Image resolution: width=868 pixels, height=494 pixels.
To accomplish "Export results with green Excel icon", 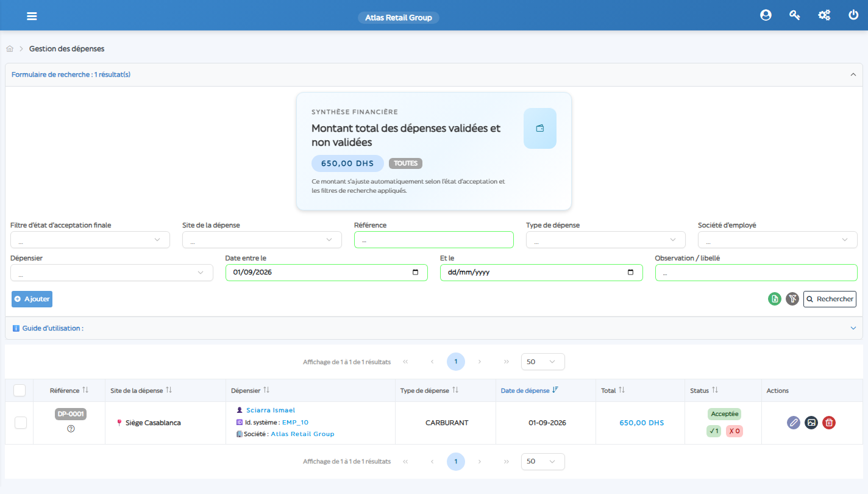I will pyautogui.click(x=774, y=299).
